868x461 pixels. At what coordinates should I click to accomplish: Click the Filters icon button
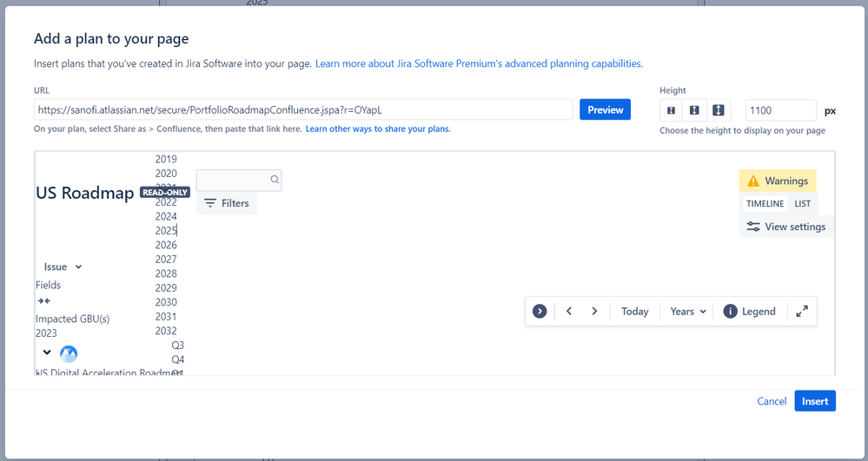tap(227, 203)
